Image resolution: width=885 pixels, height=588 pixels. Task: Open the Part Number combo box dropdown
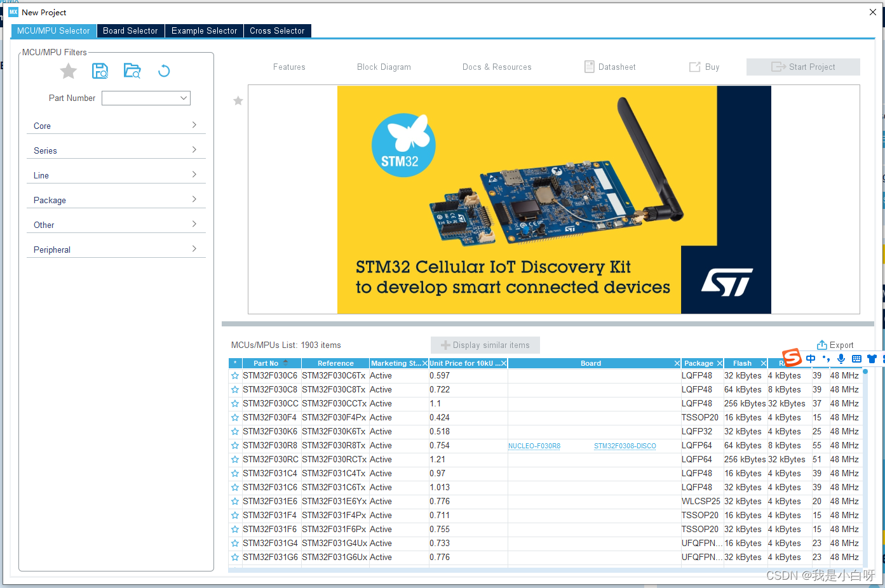click(183, 98)
